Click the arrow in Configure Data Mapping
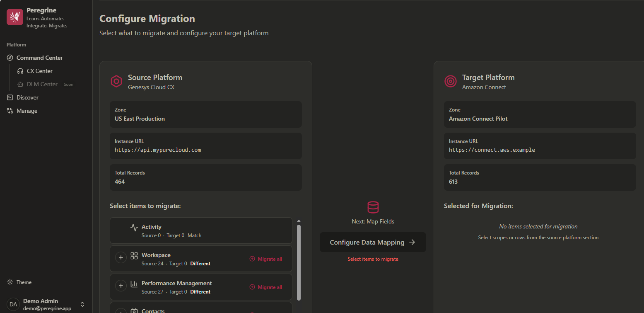Image resolution: width=644 pixels, height=313 pixels. [412, 242]
